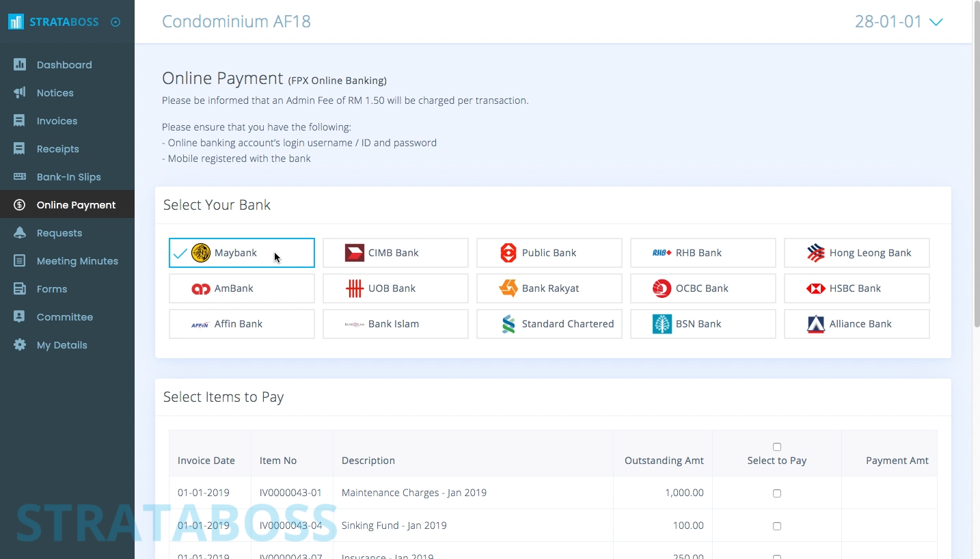Click the Description column header
Image resolution: width=980 pixels, height=559 pixels.
[368, 461]
